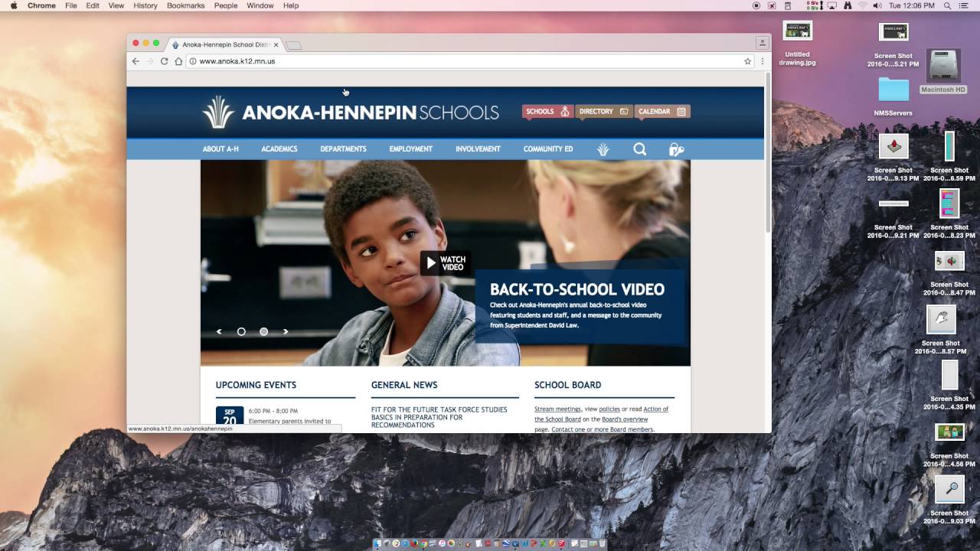
Task: Open the History menu
Action: 145,5
